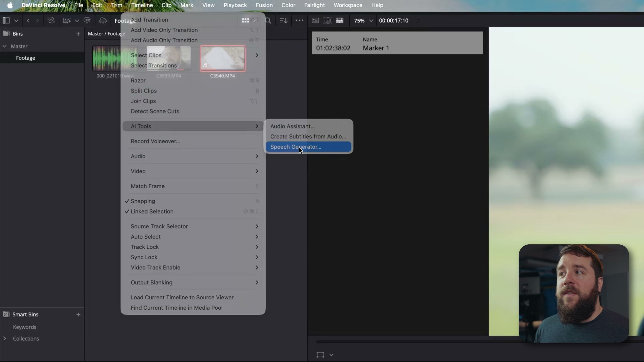Choose Match Frame menu entry

(193, 186)
